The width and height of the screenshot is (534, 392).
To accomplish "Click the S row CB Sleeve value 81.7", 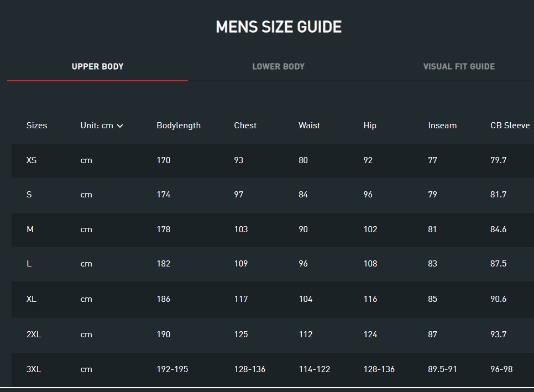I will pos(498,195).
